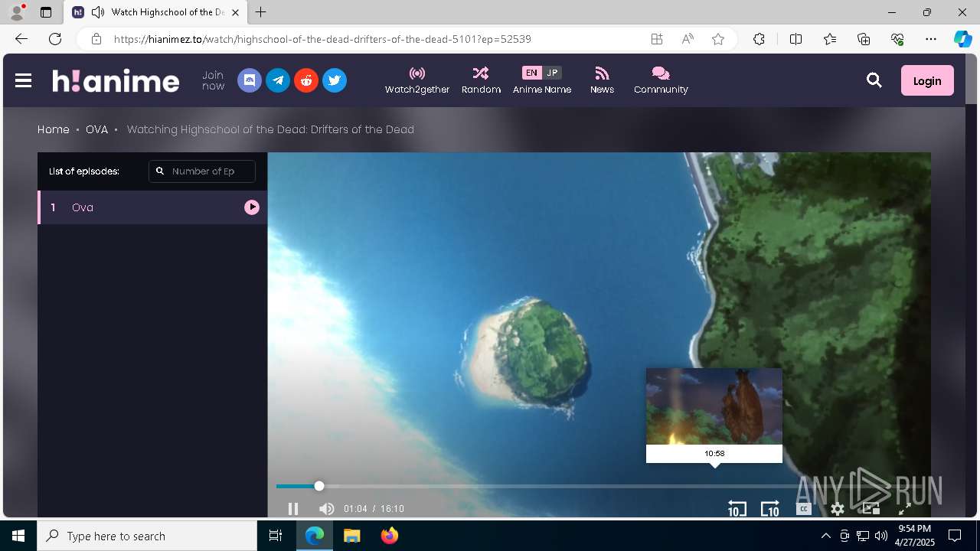The image size is (980, 551).
Task: Open browser collections
Action: pos(864,39)
